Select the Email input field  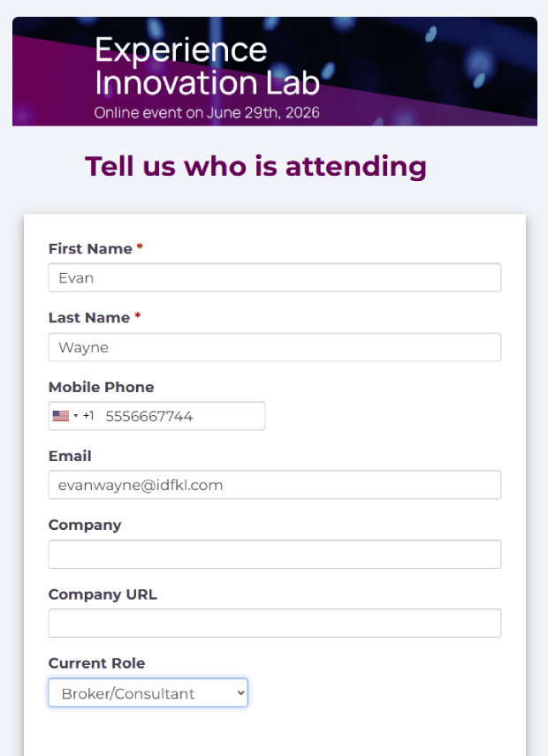click(x=274, y=485)
